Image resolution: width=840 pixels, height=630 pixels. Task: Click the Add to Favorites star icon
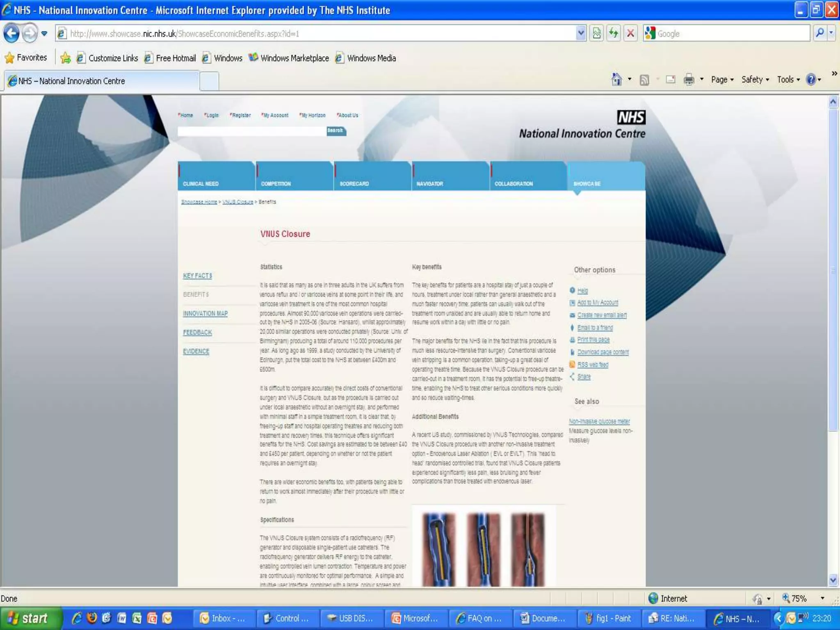coord(65,58)
